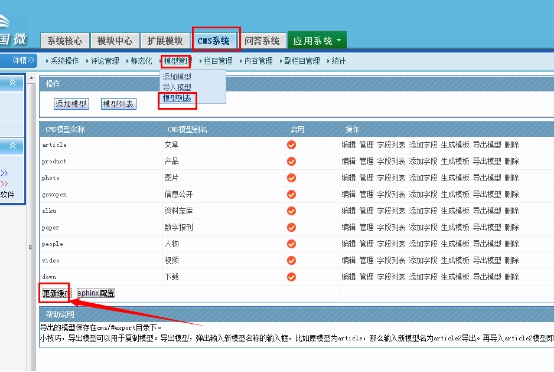Screen dimensions: 554x372
Task: Click enabled status icon in photo row
Action: point(291,178)
